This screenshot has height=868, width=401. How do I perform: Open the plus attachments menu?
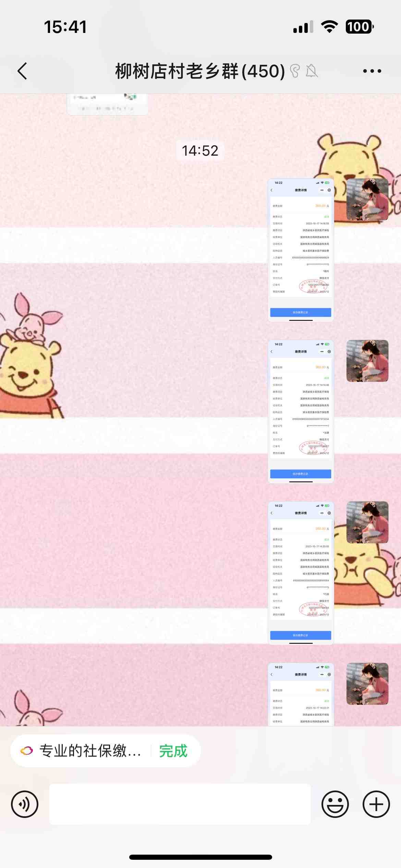click(x=376, y=804)
